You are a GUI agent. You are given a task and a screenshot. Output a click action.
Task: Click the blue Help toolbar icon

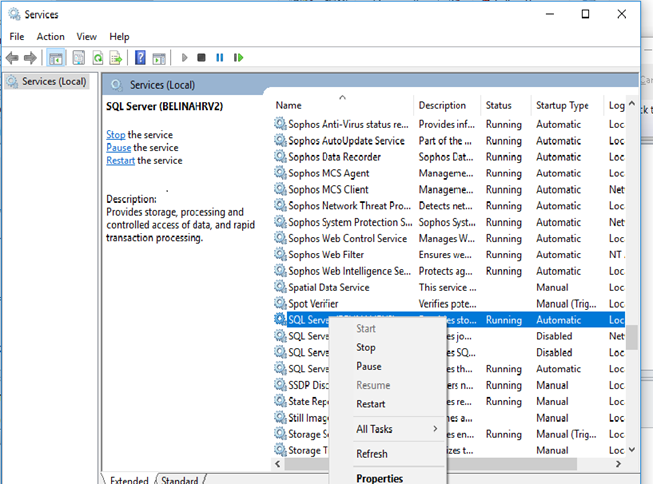coord(140,57)
